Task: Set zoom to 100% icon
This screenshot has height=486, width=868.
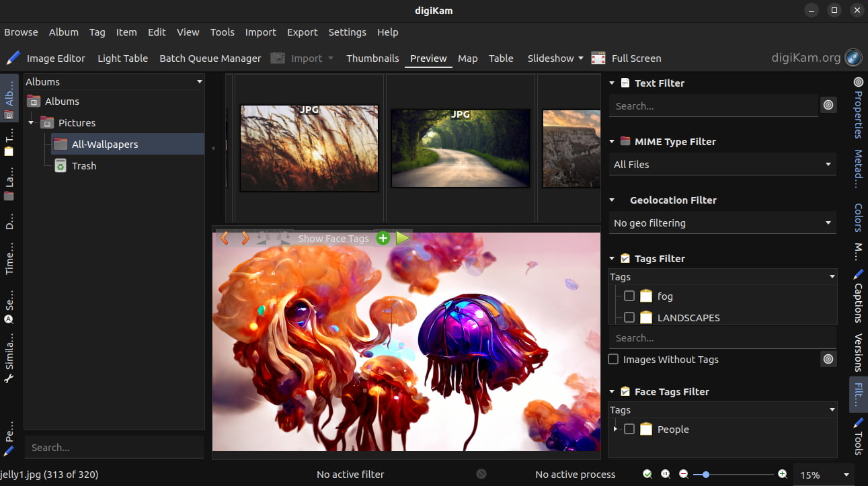Action: click(666, 474)
